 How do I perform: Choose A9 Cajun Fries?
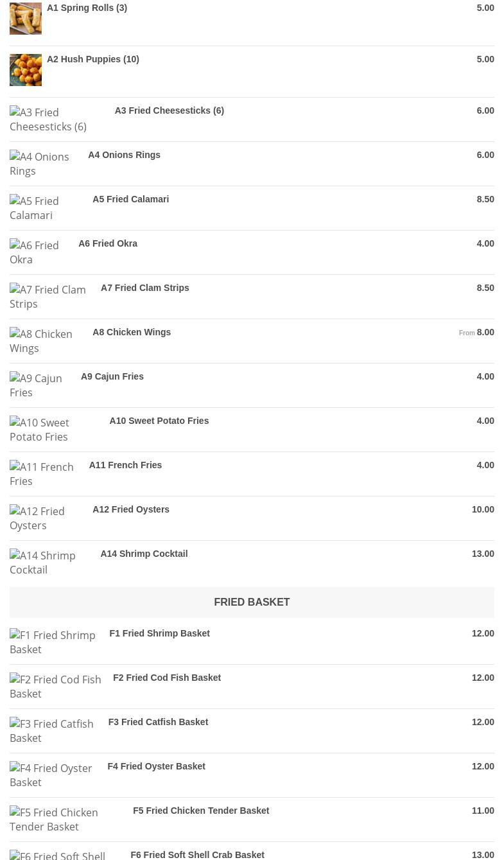tap(112, 376)
